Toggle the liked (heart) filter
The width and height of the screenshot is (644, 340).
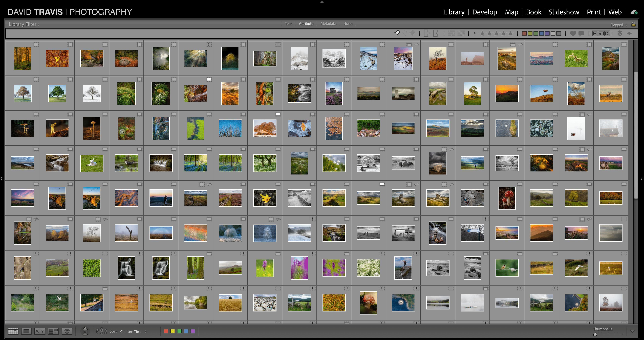coord(573,33)
